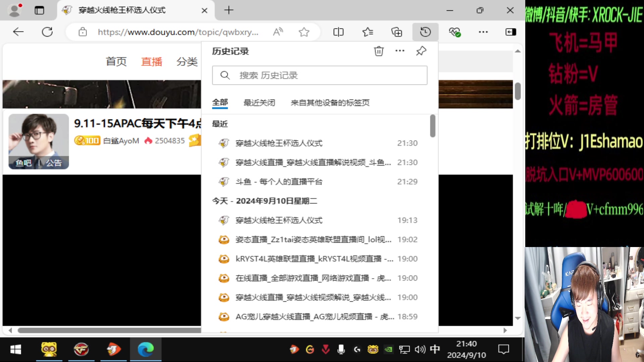Refresh the current Douyu page

[x=47, y=32]
